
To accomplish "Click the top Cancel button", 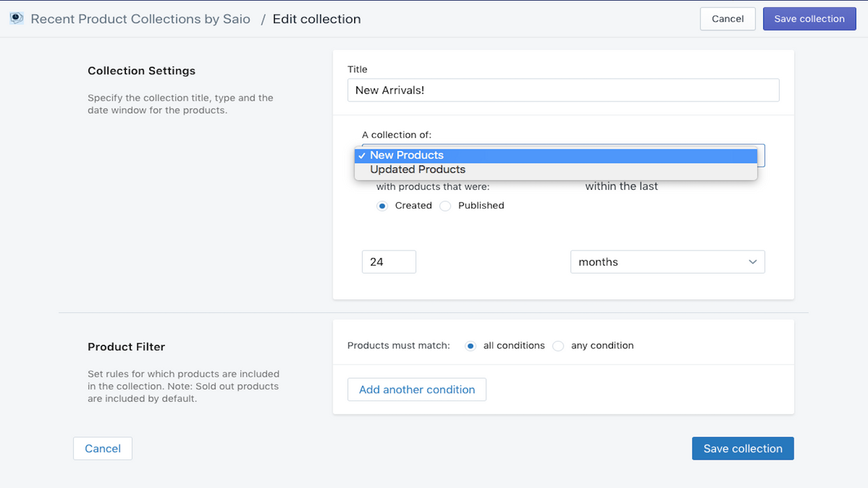I will point(728,19).
